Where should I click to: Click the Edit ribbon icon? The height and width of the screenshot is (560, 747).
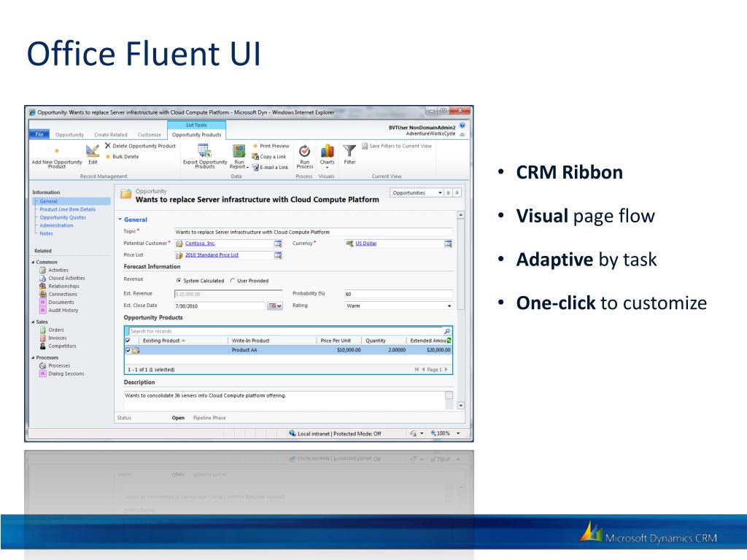pyautogui.click(x=93, y=151)
